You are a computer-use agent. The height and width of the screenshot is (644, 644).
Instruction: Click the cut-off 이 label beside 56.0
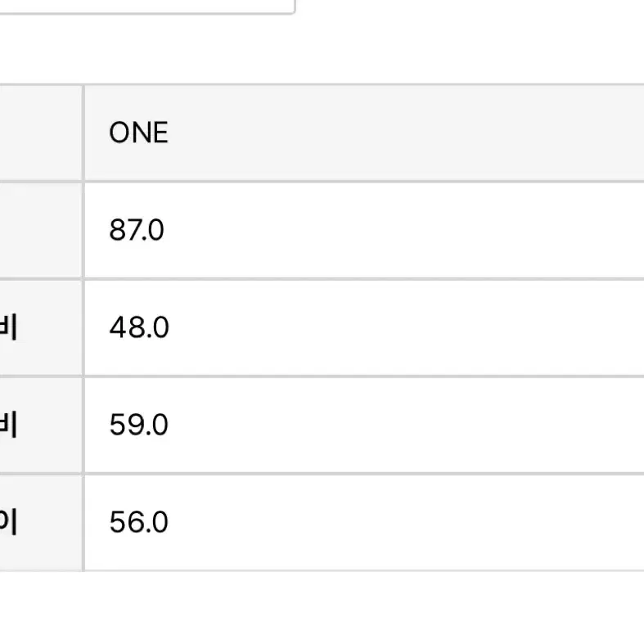pyautogui.click(x=8, y=522)
